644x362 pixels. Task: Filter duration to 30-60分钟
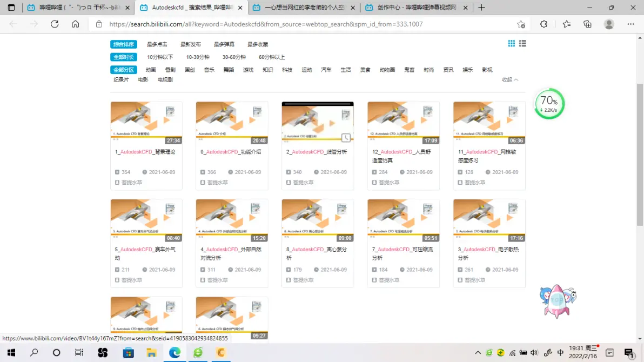coord(234,57)
